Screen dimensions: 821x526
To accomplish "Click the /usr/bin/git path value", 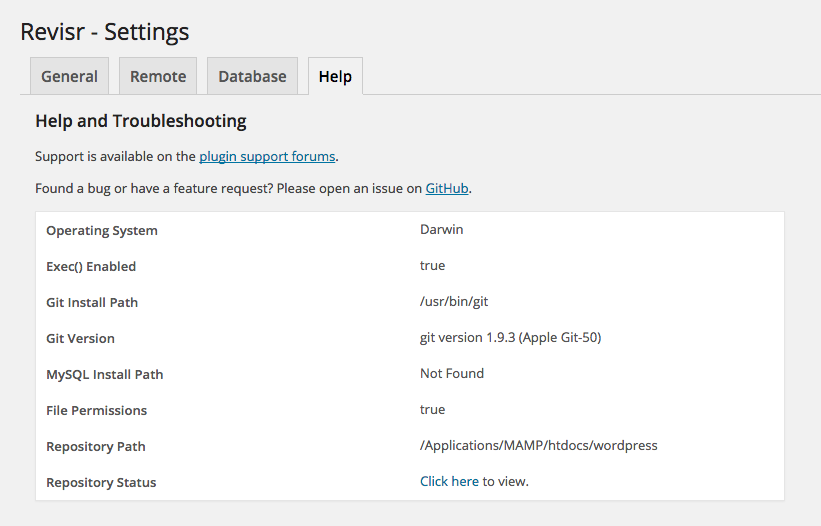I will (x=454, y=301).
